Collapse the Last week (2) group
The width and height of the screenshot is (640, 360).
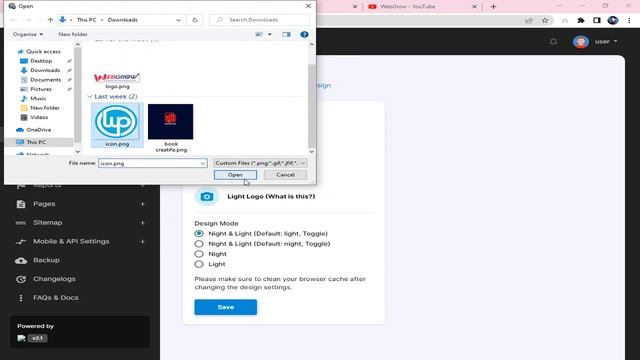point(90,97)
